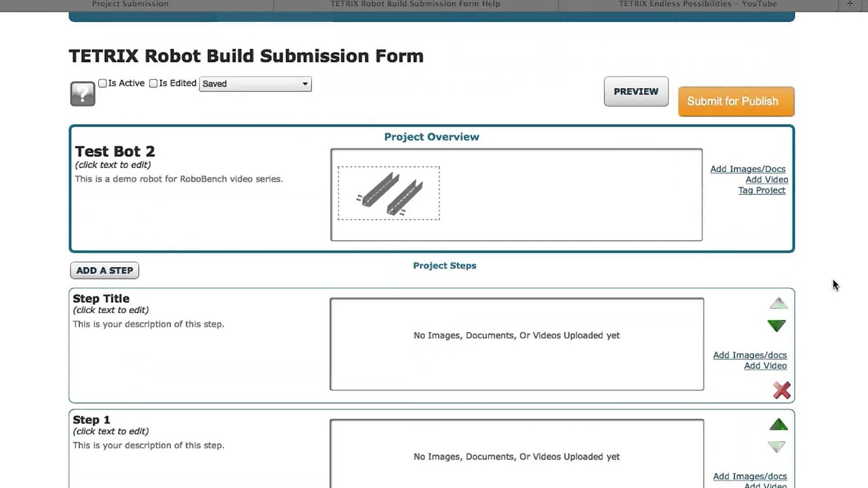Delete Step Title with red X

782,390
